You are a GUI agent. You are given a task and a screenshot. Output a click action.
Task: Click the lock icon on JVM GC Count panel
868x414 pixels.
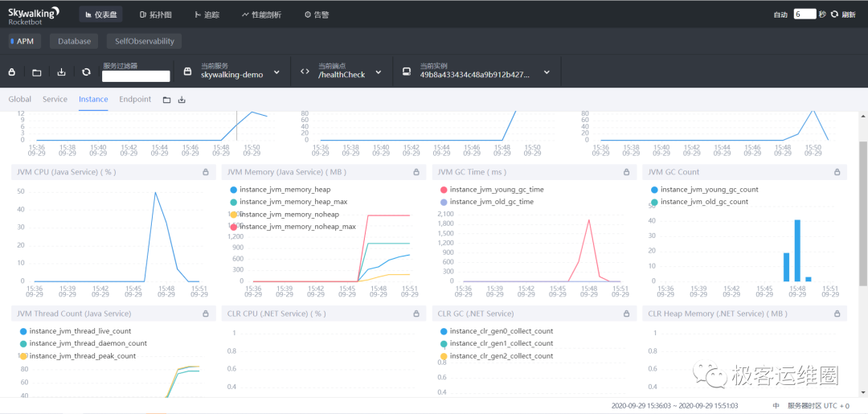click(x=837, y=172)
